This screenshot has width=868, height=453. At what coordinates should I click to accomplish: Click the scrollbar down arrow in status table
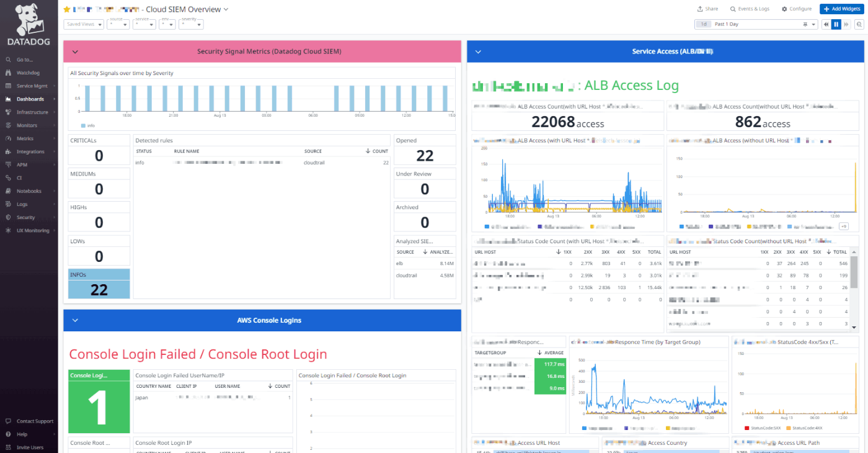(854, 328)
